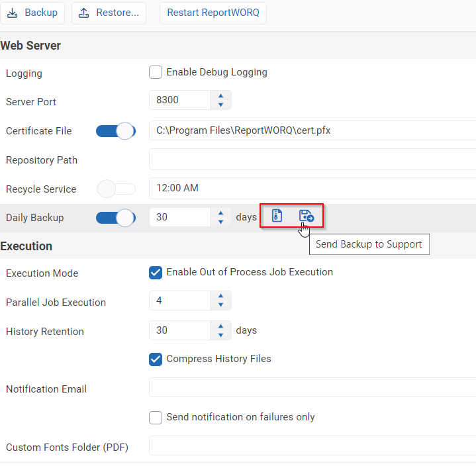The height and width of the screenshot is (470, 476).
Task: Click the Notification Email text field
Action: (312, 388)
